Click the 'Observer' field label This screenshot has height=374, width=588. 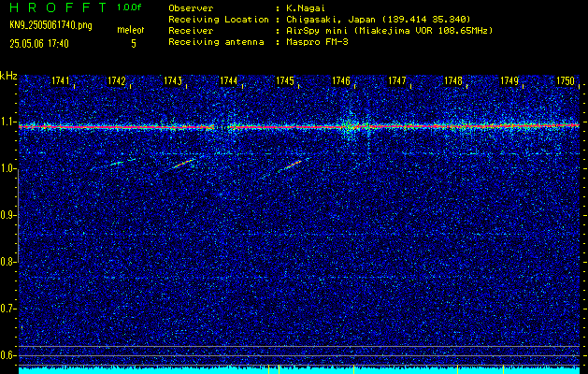(x=191, y=8)
